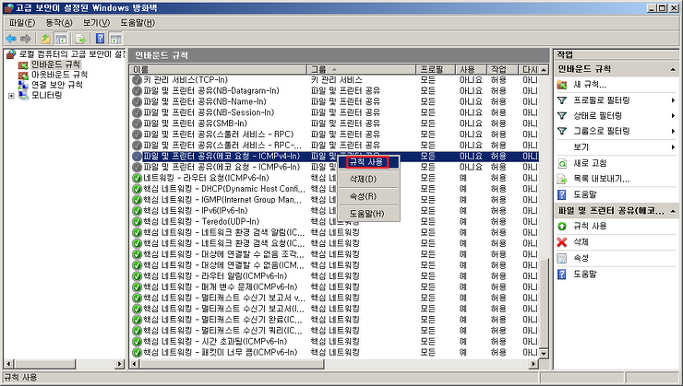Screen dimensions: 683x386
Task: Expand the 모니터링 tree node plus sign
Action: [11, 96]
